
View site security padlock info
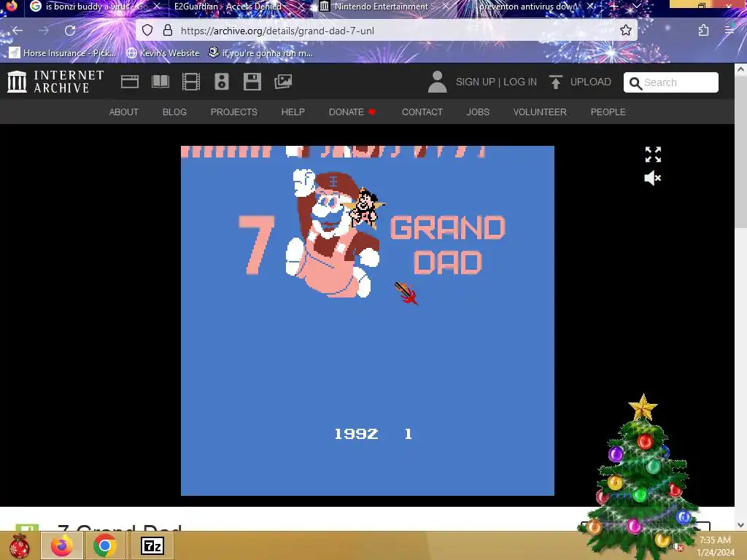168,31
